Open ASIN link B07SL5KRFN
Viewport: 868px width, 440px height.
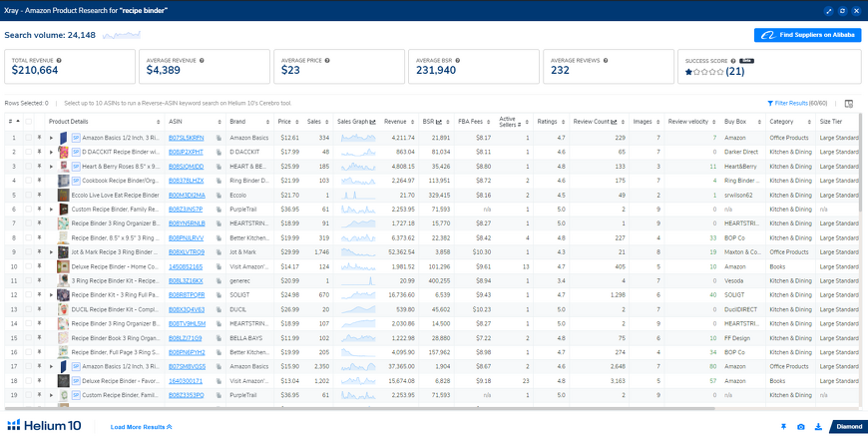click(x=187, y=138)
